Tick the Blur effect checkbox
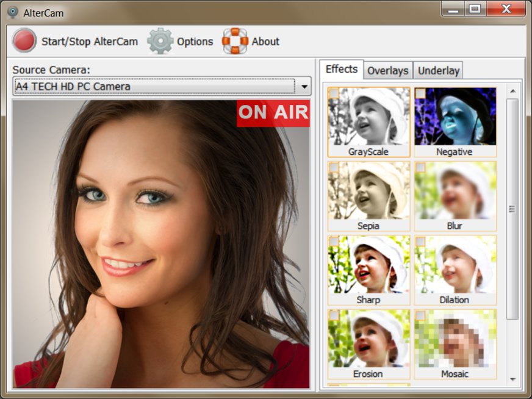 [420, 167]
